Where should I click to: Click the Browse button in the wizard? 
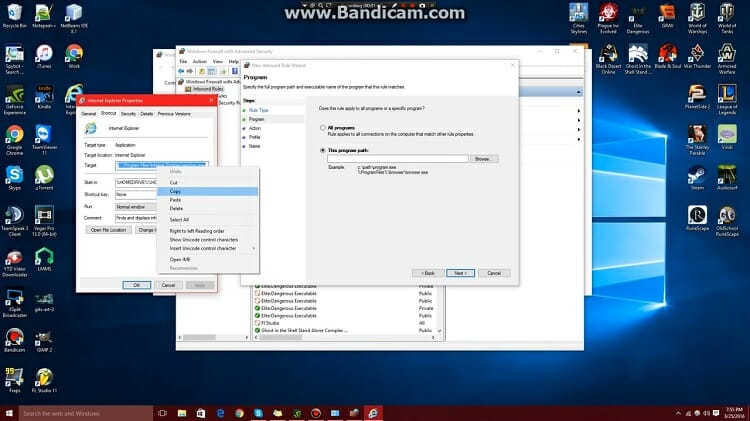point(484,159)
